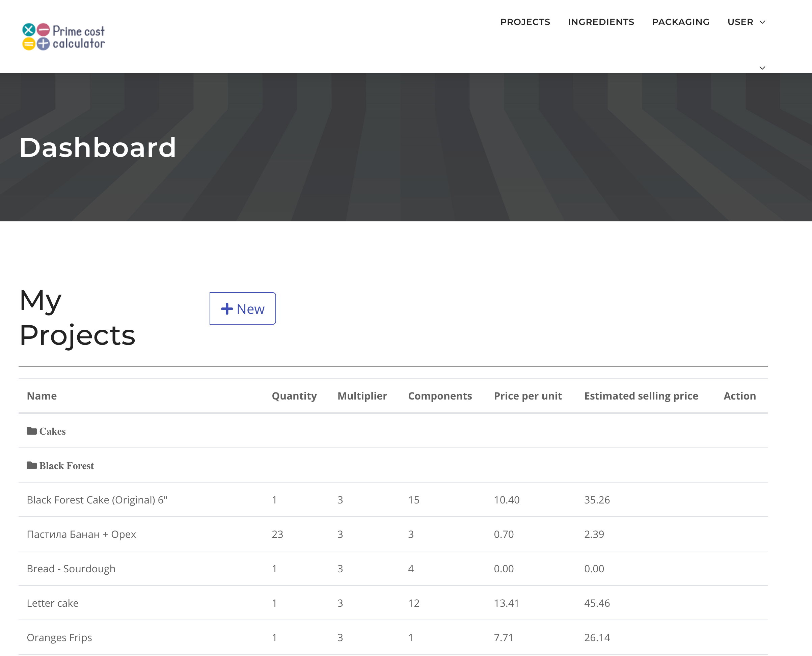The height and width of the screenshot is (656, 812).
Task: Open the PACKAGING menu item
Action: tap(680, 22)
